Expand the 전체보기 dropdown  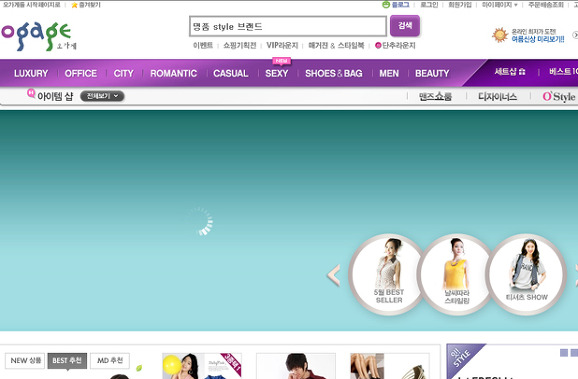click(102, 96)
